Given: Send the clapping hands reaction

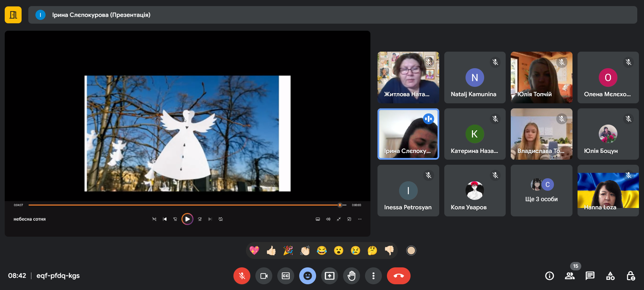Looking at the screenshot, I should (305, 251).
